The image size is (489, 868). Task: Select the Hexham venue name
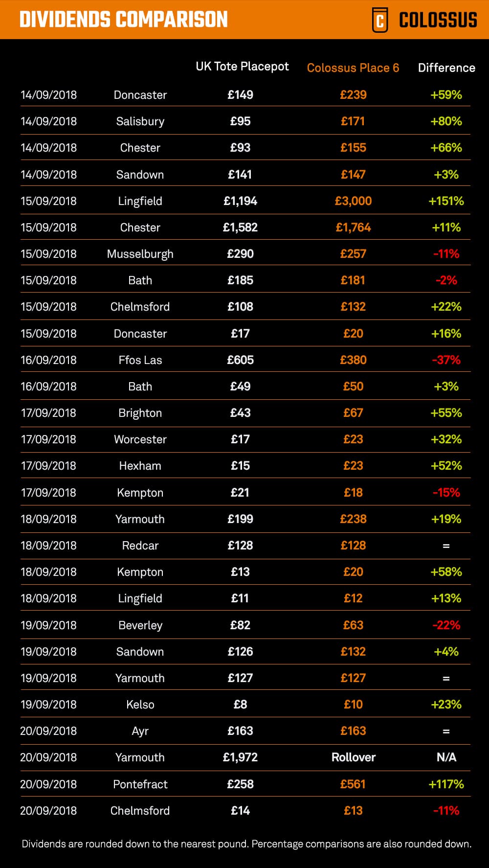[x=140, y=466]
